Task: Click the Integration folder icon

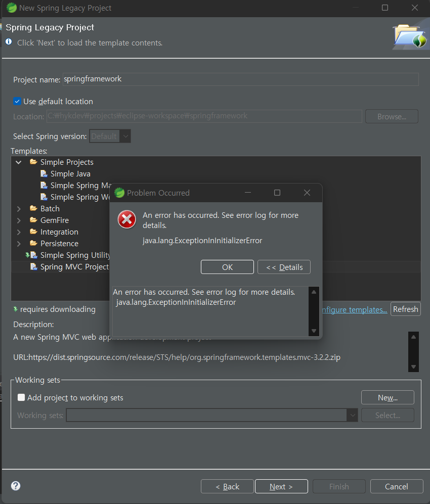Action: tap(33, 232)
